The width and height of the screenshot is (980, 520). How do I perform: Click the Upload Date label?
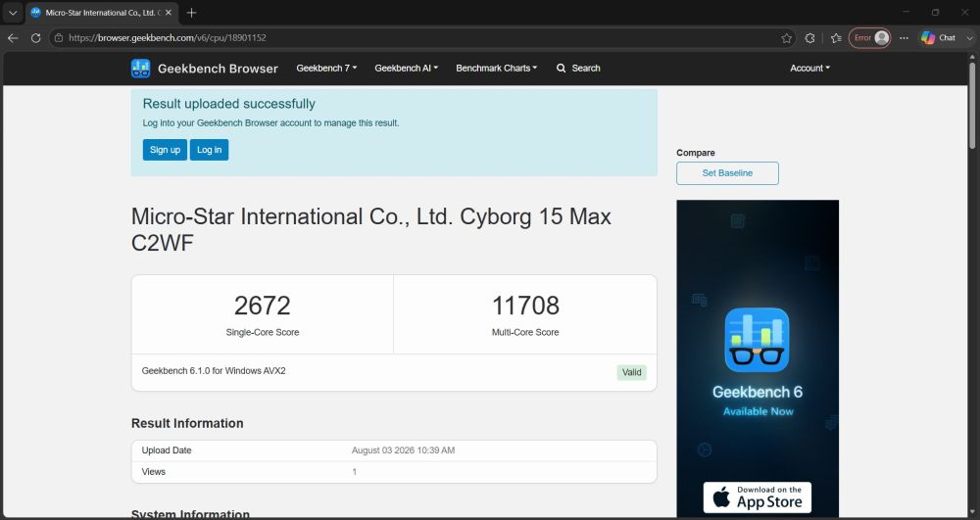pyautogui.click(x=167, y=450)
